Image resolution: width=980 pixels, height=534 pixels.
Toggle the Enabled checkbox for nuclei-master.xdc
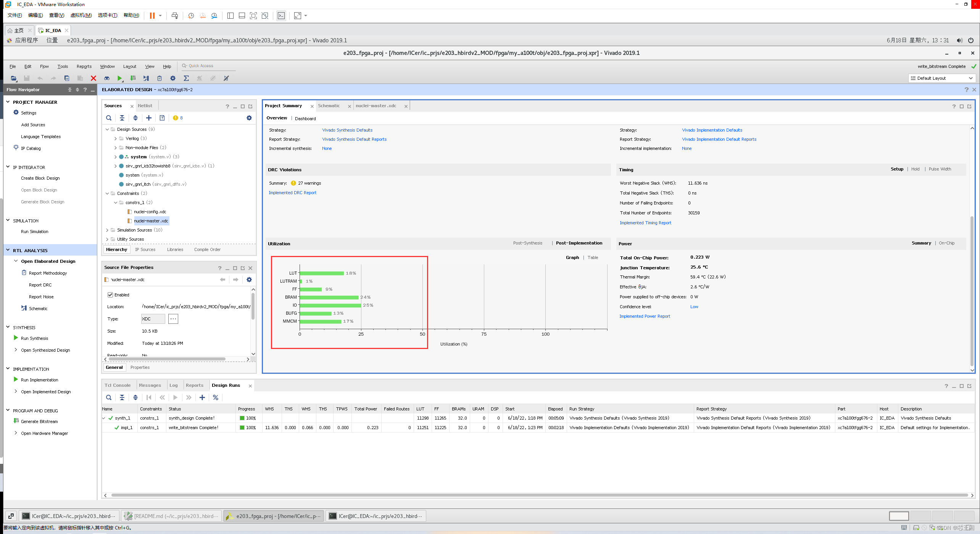tap(110, 295)
